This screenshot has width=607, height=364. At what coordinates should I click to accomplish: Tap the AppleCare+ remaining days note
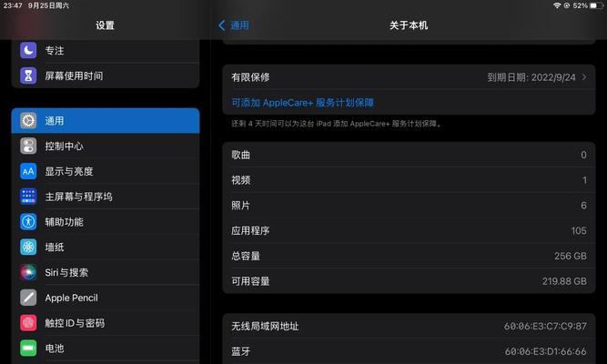tap(337, 124)
